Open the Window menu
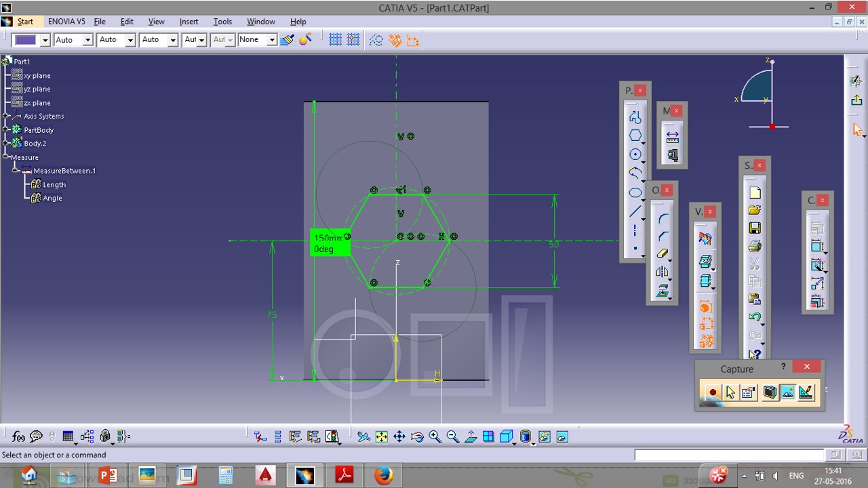868x488 pixels. pyautogui.click(x=261, y=22)
